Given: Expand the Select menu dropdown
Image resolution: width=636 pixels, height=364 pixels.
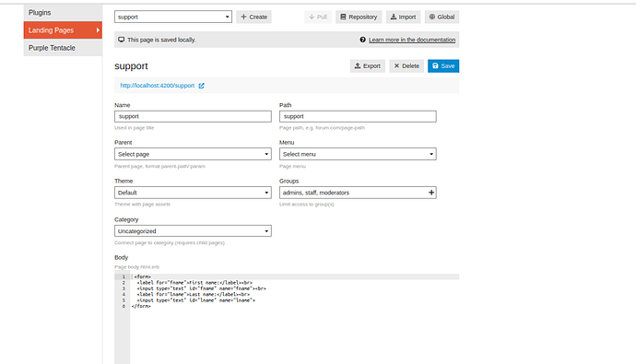Looking at the screenshot, I should (x=358, y=154).
